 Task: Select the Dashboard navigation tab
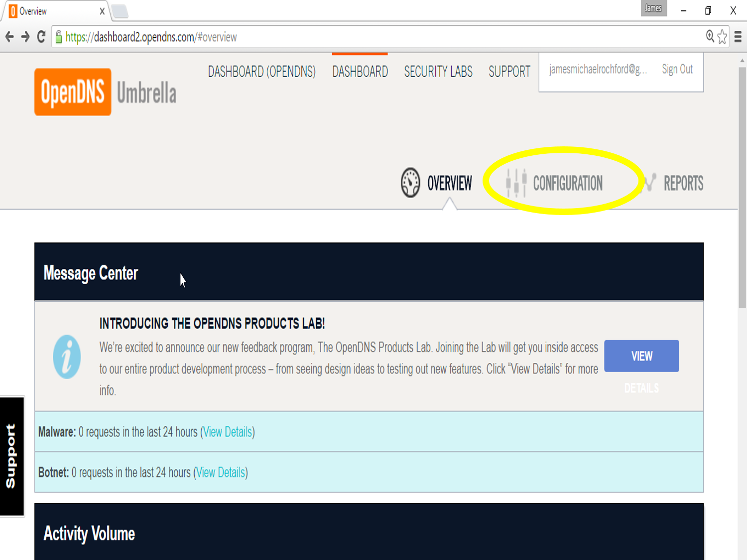[360, 72]
